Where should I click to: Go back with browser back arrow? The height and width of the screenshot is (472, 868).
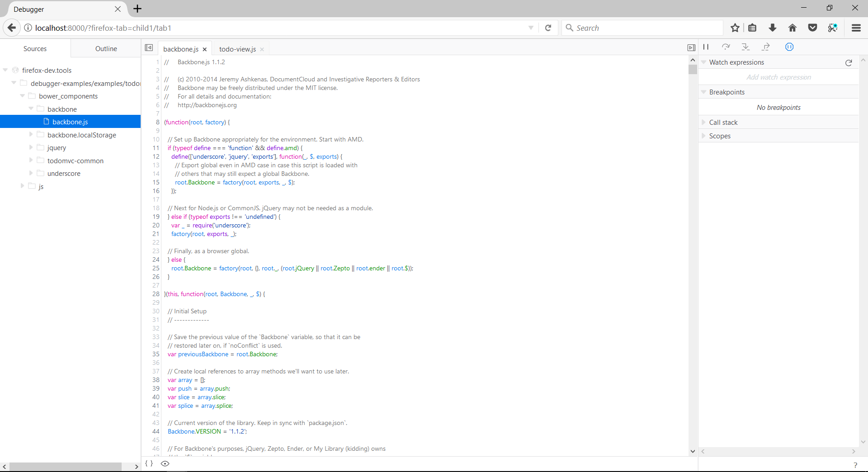[12, 28]
